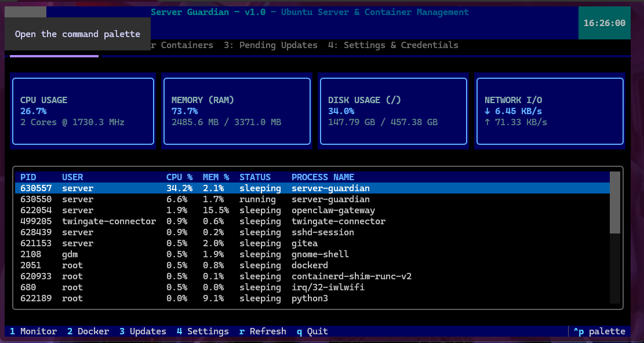Viewport: 644px width, 343px height.
Task: Choose 4 Settings in the footer
Action: 203,331
